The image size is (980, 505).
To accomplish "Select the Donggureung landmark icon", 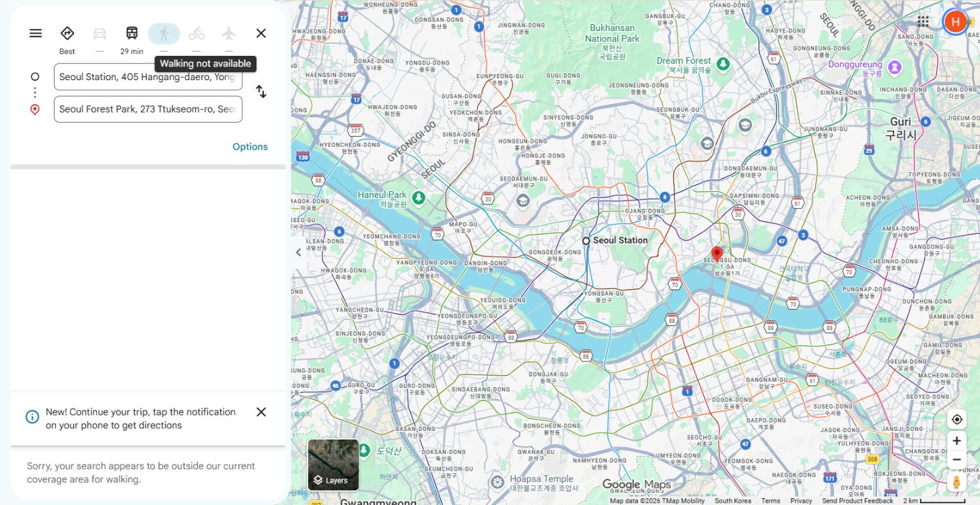I will [895, 67].
